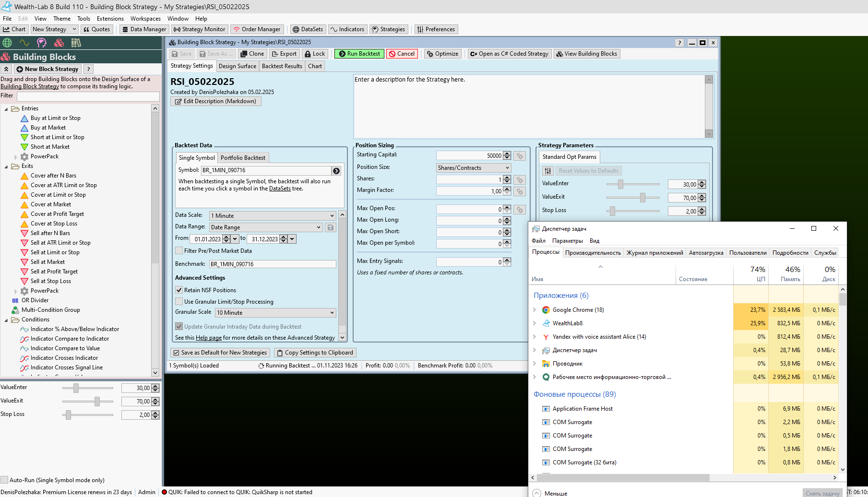This screenshot has width=868, height=497.
Task: Click the settings icon next to Max Open Pos
Action: (520, 210)
